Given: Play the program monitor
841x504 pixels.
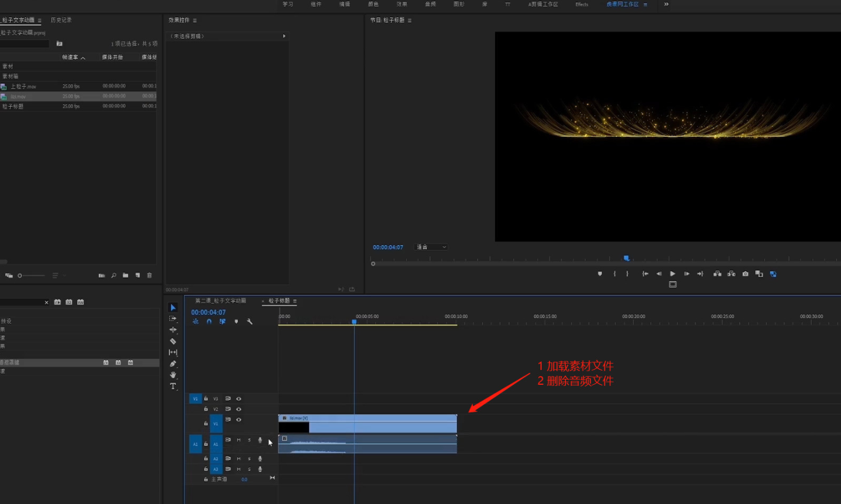Looking at the screenshot, I should click(x=672, y=274).
